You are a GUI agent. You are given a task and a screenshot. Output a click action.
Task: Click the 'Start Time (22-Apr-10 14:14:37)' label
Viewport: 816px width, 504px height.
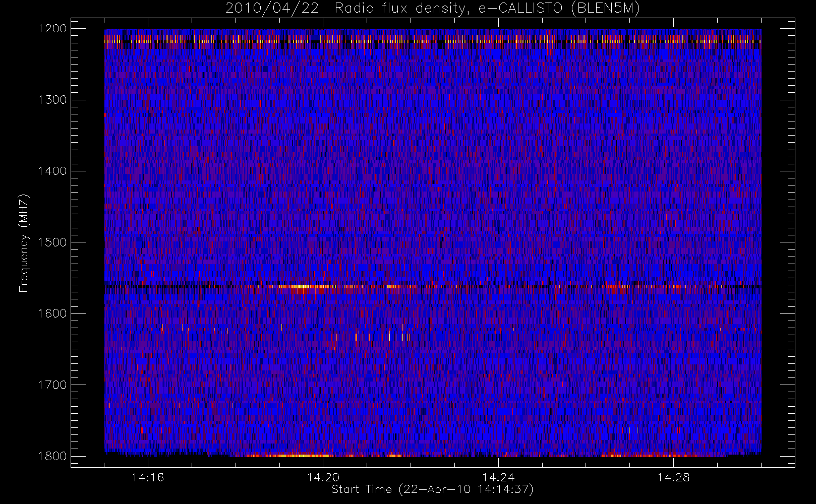(x=432, y=489)
